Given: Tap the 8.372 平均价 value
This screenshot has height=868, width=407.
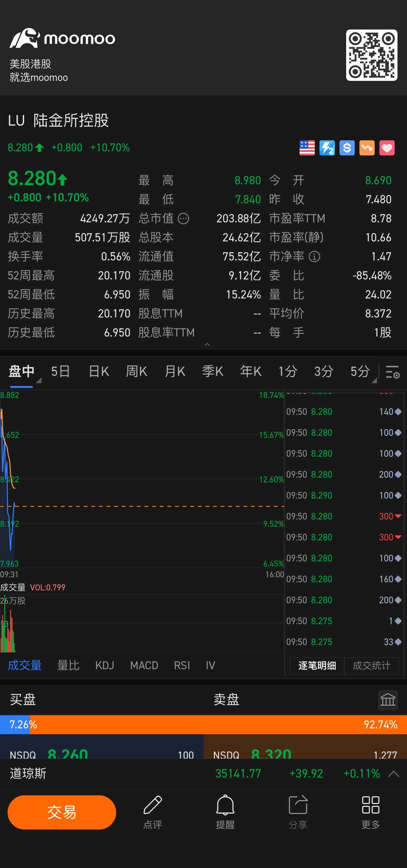Looking at the screenshot, I should point(378,314).
